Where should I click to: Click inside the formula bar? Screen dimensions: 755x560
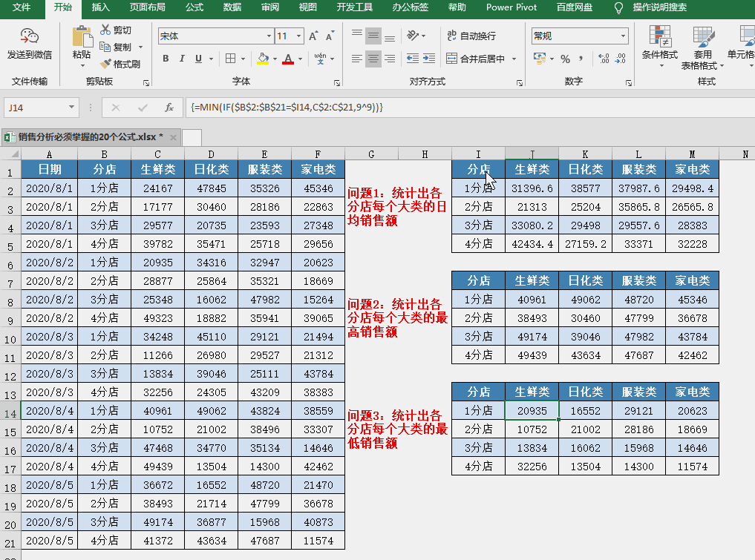470,108
